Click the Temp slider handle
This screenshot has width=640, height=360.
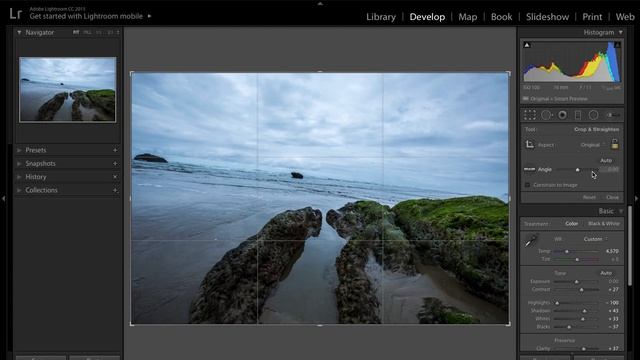point(567,251)
